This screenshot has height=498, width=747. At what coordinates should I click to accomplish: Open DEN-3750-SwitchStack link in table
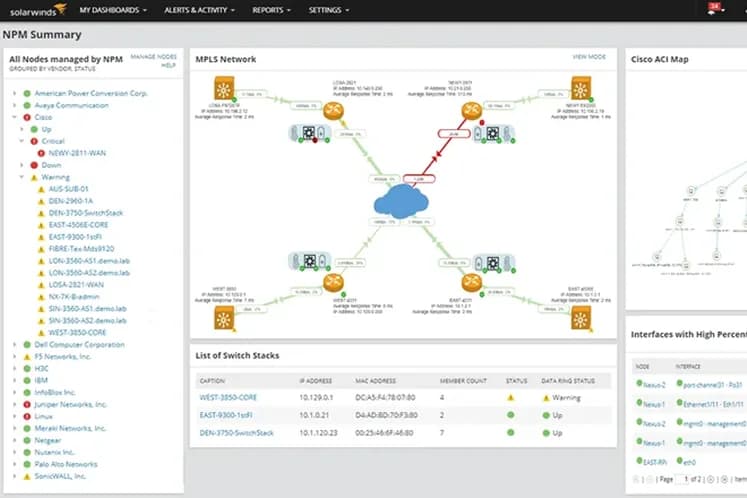click(x=236, y=433)
